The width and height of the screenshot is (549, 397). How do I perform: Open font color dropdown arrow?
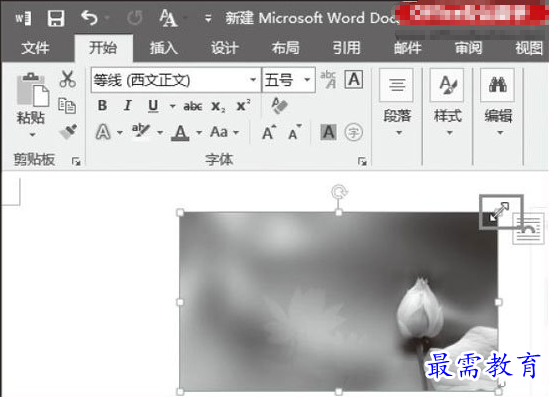point(199,133)
